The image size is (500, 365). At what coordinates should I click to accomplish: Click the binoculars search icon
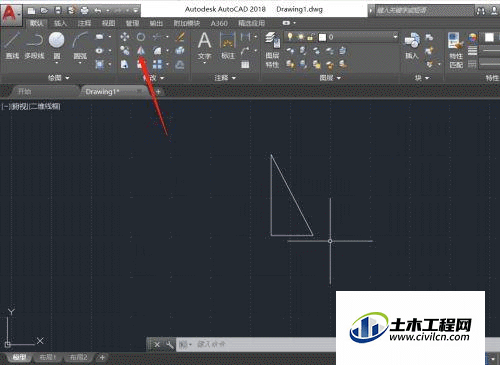480,11
